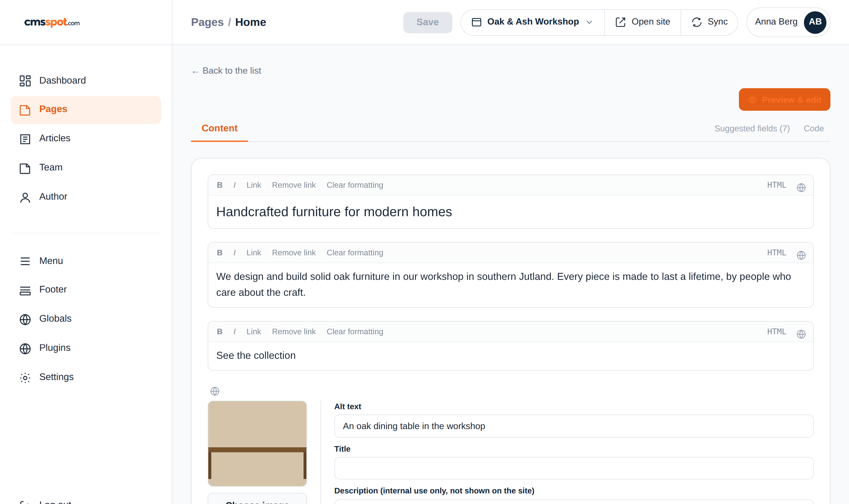The width and height of the screenshot is (849, 504).
Task: Toggle Italic in 'See the collection' editor
Action: tap(234, 332)
